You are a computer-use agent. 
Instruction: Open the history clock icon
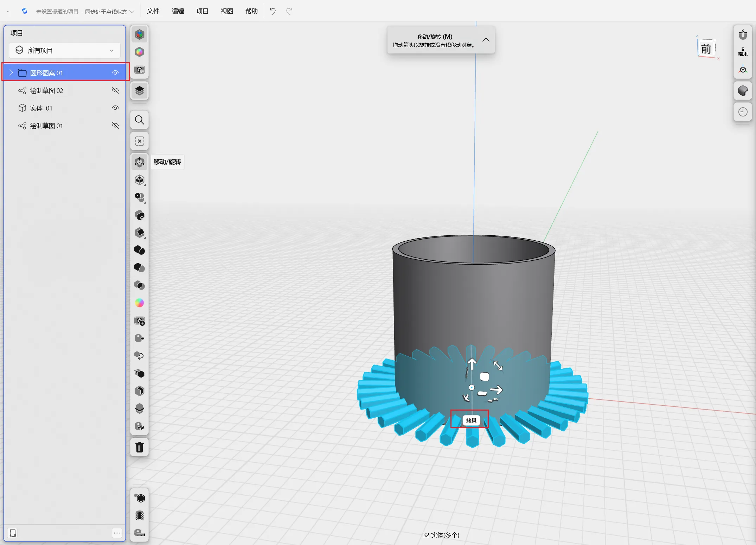(x=743, y=112)
